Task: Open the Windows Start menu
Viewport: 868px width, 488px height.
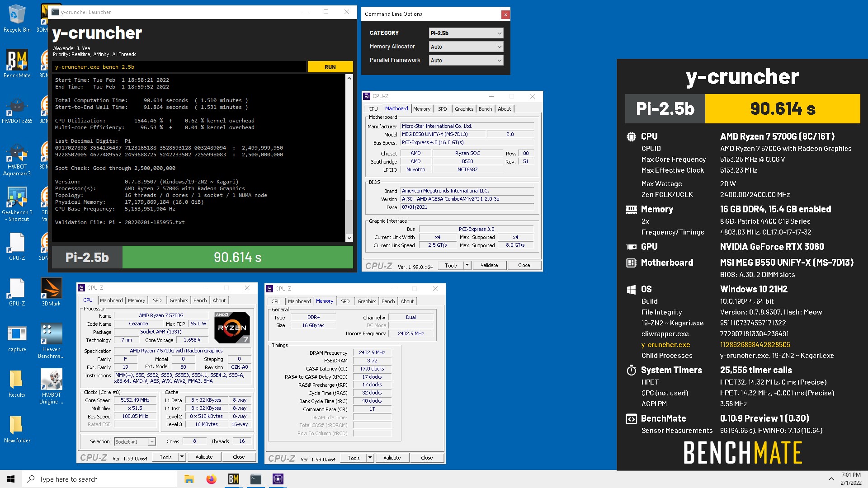Action: point(11,479)
